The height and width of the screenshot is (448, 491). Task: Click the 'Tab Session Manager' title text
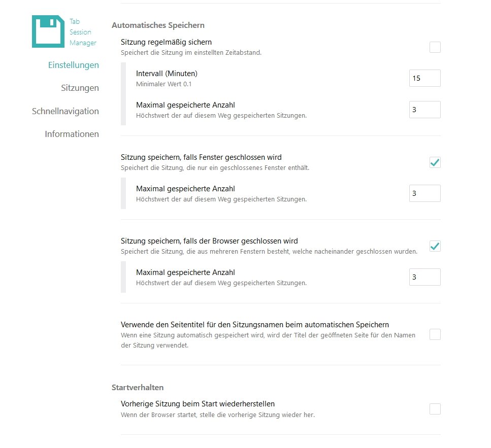[82, 32]
